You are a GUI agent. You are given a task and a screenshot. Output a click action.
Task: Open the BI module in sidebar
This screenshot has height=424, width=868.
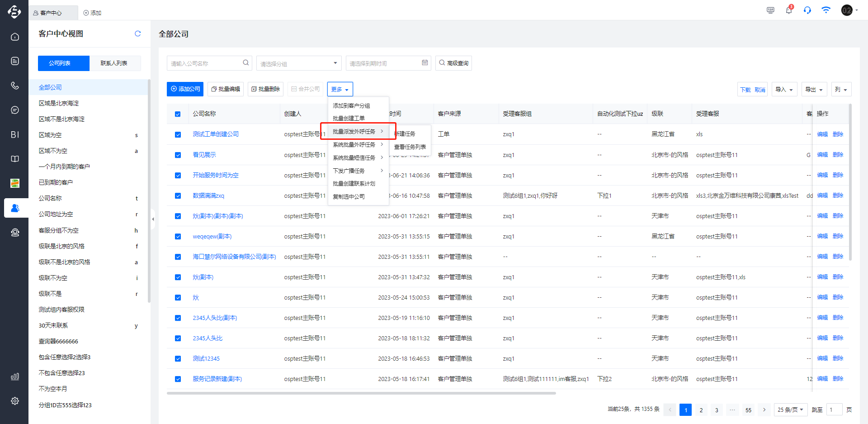click(x=15, y=134)
